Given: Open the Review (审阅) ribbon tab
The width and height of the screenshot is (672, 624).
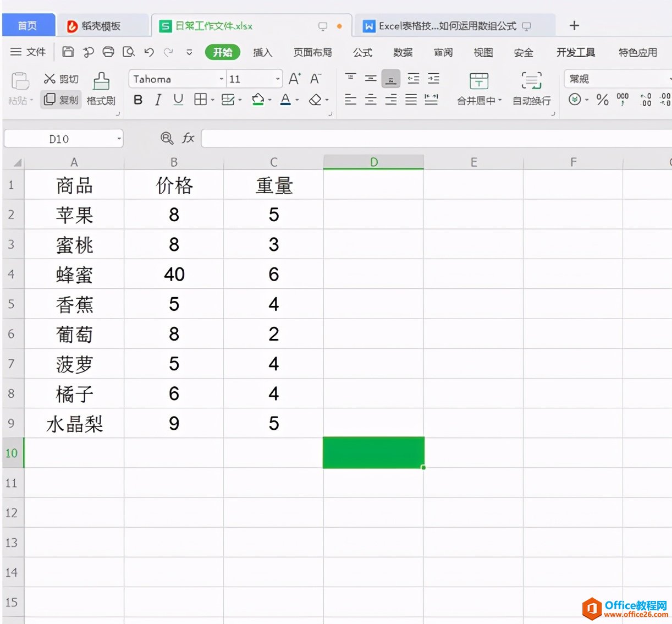Looking at the screenshot, I should point(443,52).
